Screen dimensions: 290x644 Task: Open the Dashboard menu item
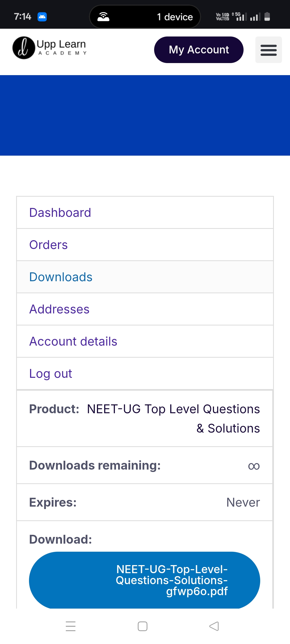pos(60,213)
